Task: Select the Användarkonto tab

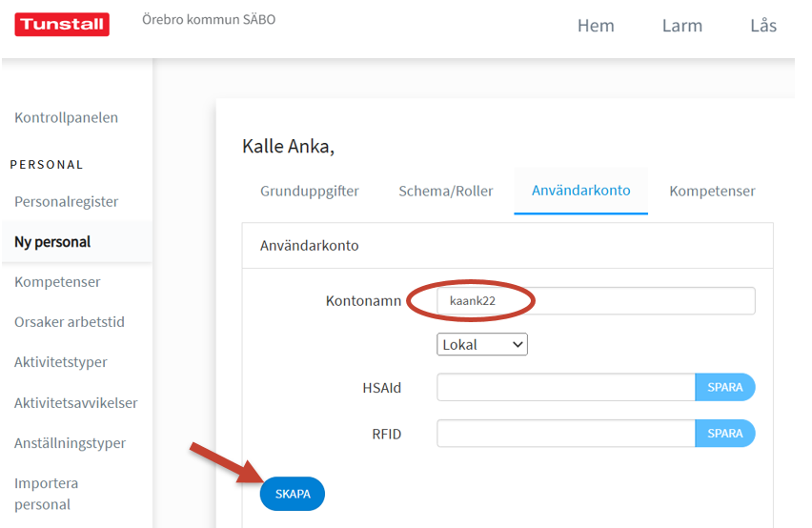Action: coord(581,191)
